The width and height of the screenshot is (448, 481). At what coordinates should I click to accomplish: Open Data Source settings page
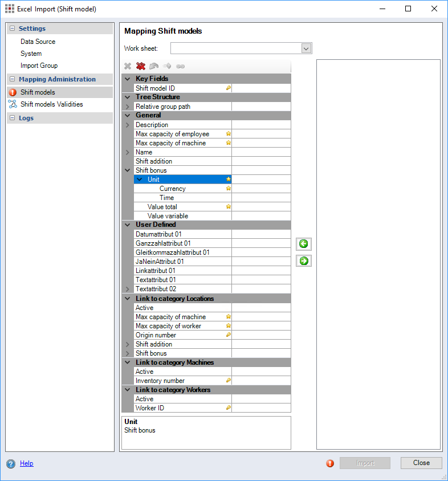(x=38, y=42)
